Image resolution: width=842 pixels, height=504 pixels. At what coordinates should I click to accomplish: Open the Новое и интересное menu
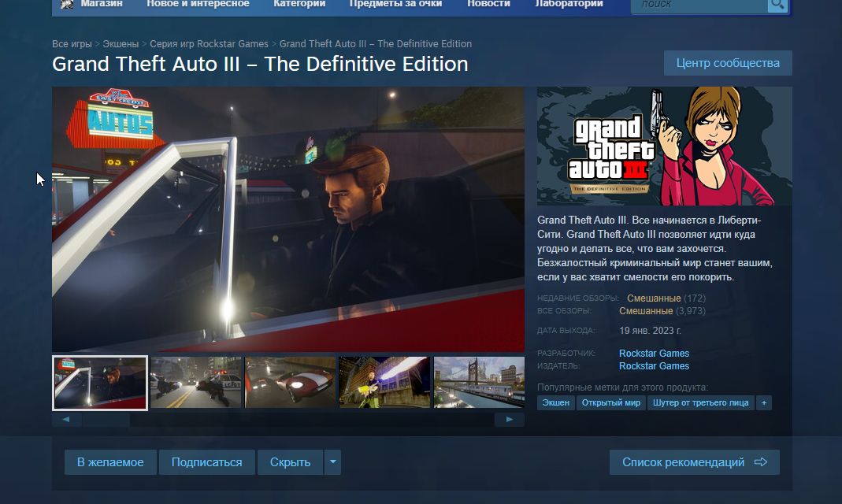[x=198, y=4]
